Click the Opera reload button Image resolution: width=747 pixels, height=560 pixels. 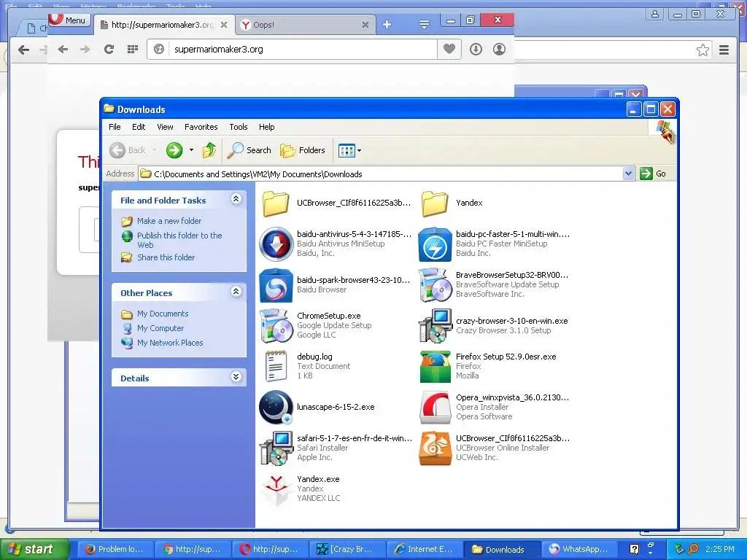pos(109,49)
